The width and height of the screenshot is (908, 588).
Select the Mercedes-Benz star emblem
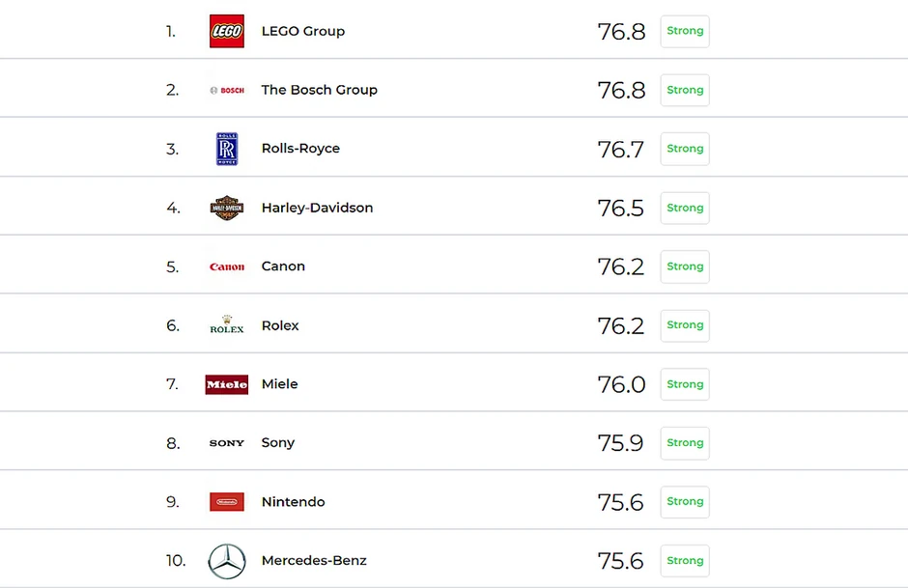tap(227, 561)
